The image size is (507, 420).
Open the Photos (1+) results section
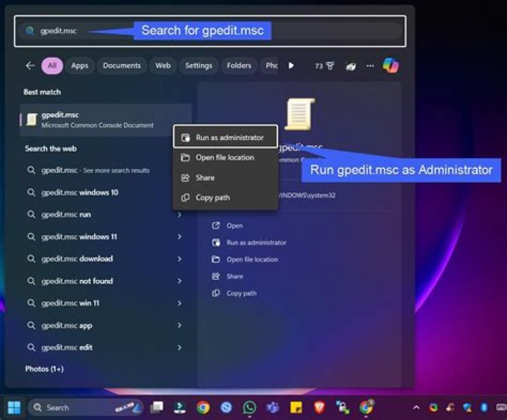[x=44, y=369]
